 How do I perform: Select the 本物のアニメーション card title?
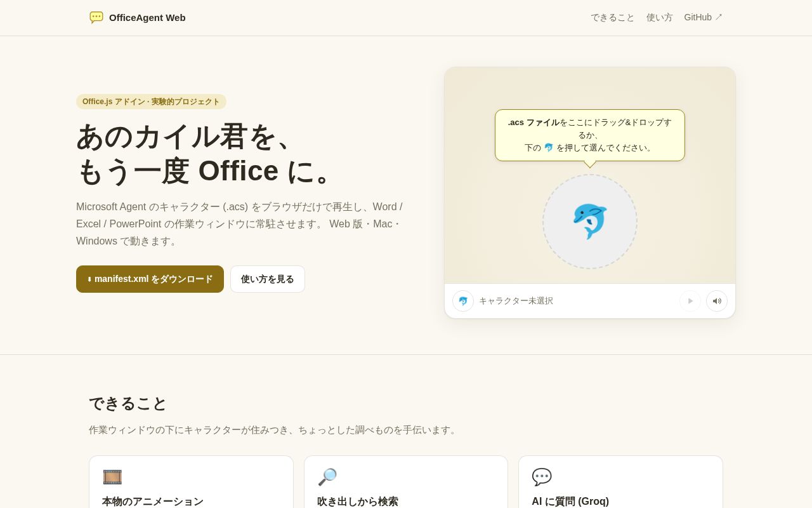[x=153, y=502]
